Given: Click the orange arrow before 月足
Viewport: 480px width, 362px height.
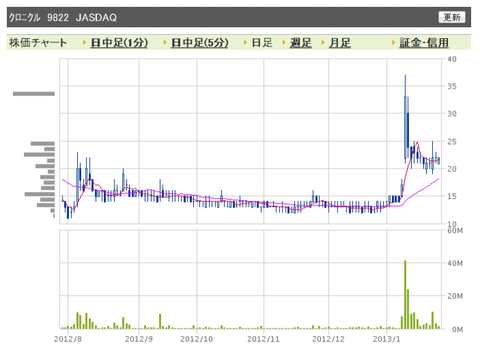Looking at the screenshot, I should [323, 43].
